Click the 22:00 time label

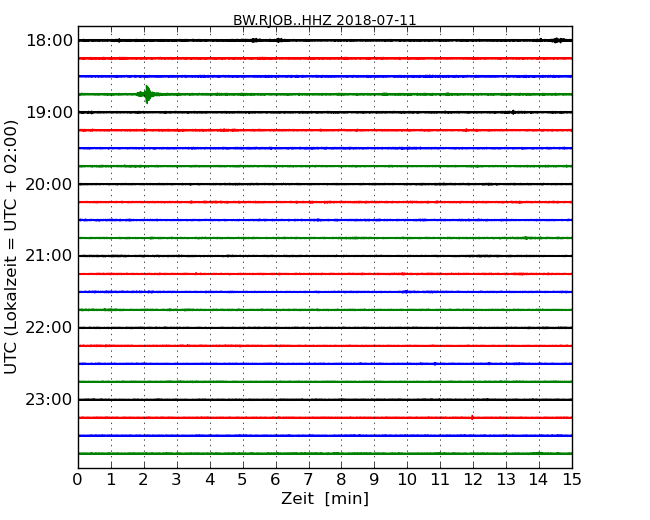(x=49, y=328)
